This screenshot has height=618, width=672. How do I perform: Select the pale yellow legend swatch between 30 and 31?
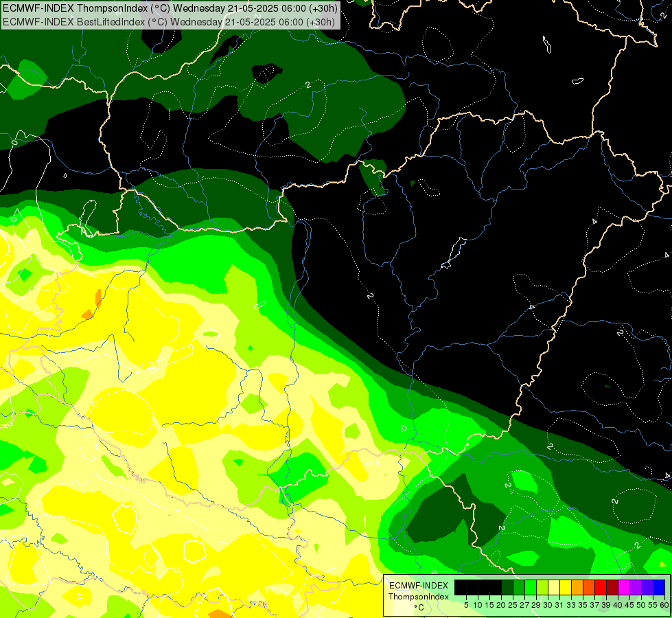coord(554,587)
